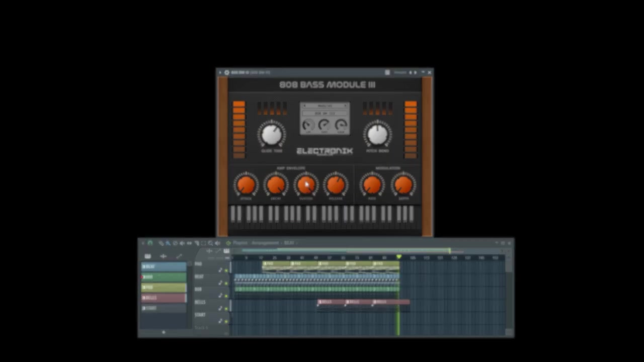Mute the BELLS track green LED
Image resolution: width=644 pixels, height=362 pixels.
pyautogui.click(x=226, y=309)
